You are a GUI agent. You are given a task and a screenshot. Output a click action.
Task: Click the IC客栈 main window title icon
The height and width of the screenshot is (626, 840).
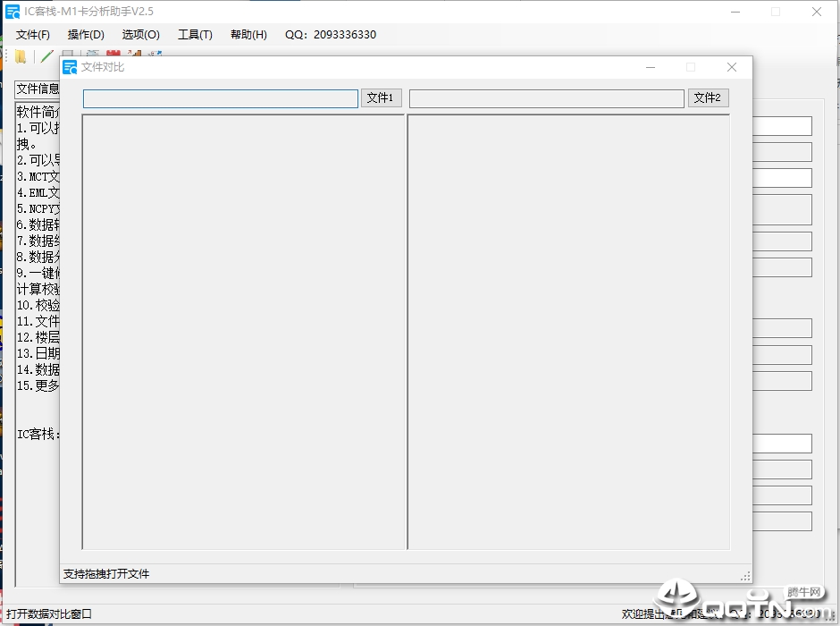pyautogui.click(x=13, y=12)
